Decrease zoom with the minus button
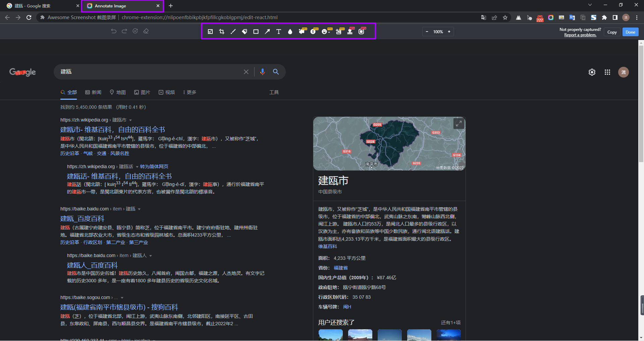The height and width of the screenshot is (341, 644). (x=427, y=32)
